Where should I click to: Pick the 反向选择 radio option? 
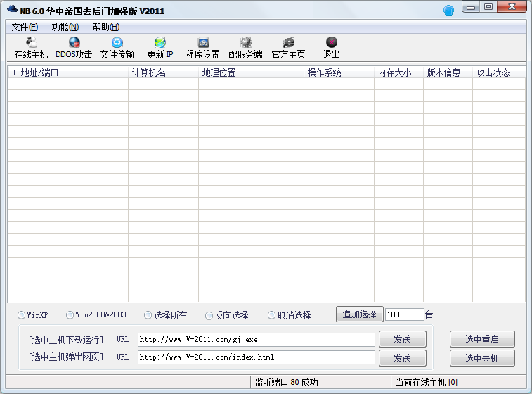[x=209, y=316]
